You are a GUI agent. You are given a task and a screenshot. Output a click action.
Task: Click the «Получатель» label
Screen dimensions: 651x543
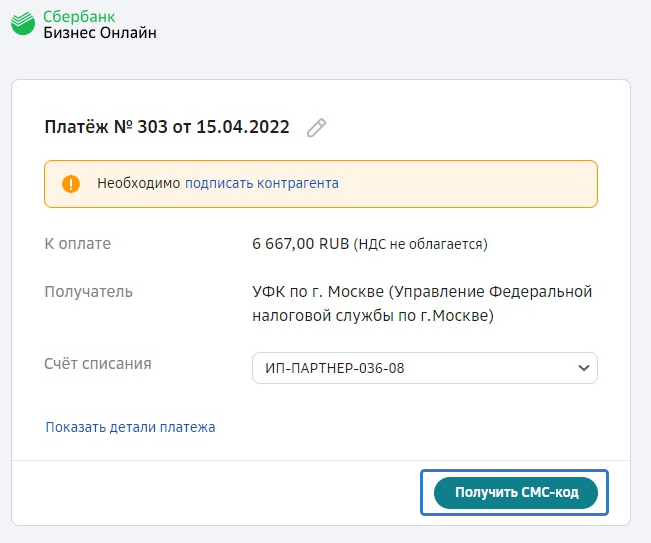pos(89,292)
